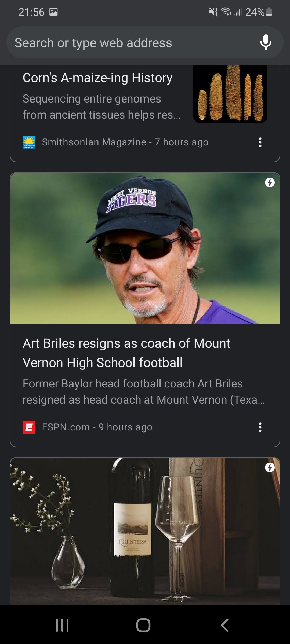Tap the Art Briles photo in cap
290x644 pixels.
pyautogui.click(x=145, y=248)
